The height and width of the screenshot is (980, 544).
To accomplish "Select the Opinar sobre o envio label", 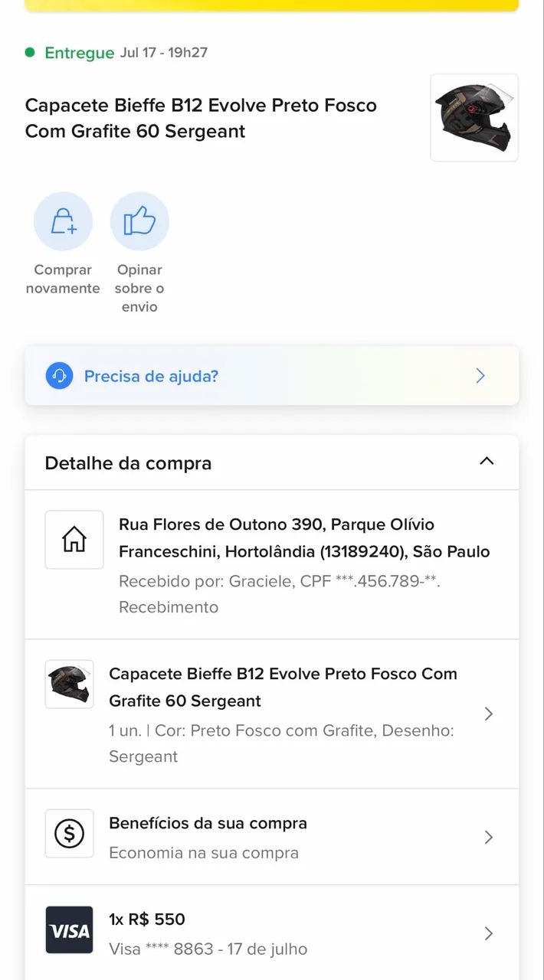I will click(x=139, y=288).
